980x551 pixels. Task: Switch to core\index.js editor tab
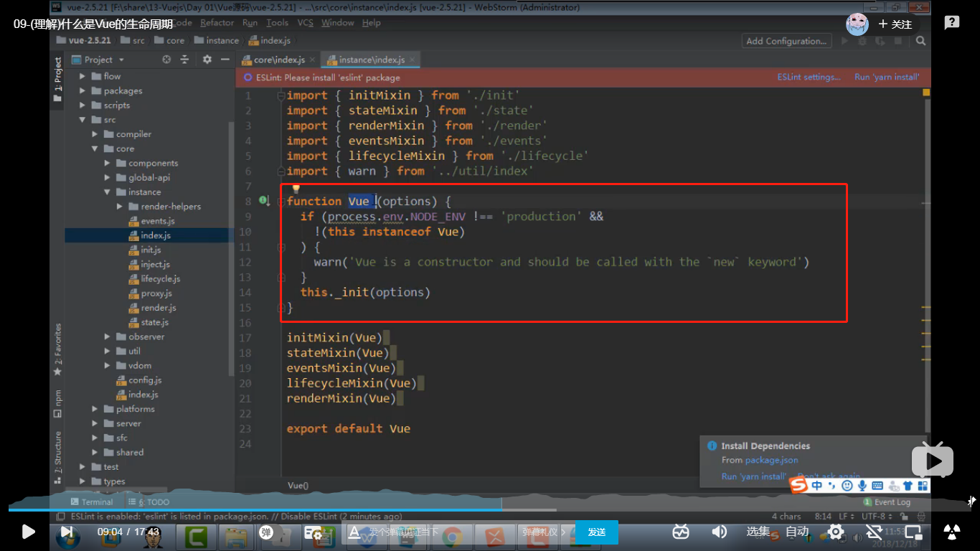(279, 60)
